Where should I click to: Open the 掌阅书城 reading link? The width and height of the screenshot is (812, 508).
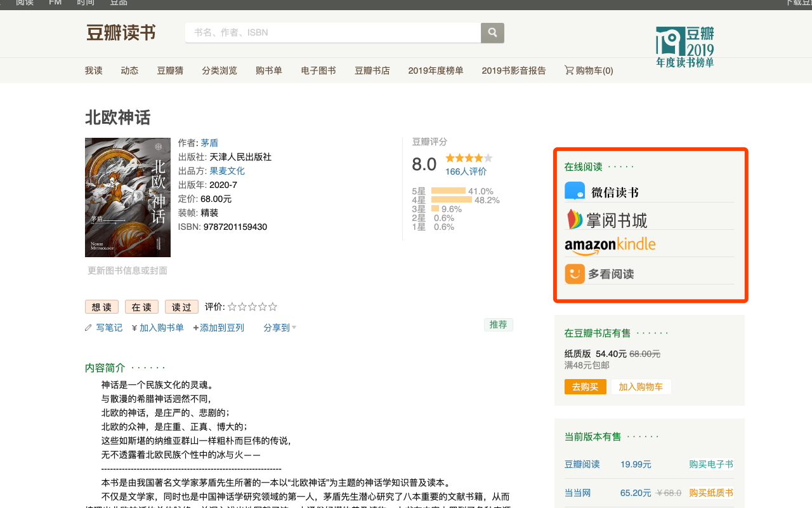pos(606,220)
